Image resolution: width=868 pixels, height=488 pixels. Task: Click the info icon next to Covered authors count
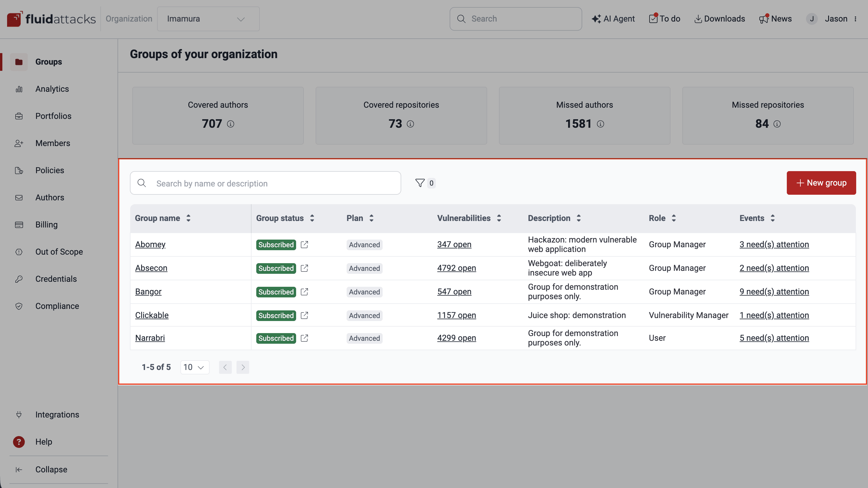pyautogui.click(x=231, y=124)
